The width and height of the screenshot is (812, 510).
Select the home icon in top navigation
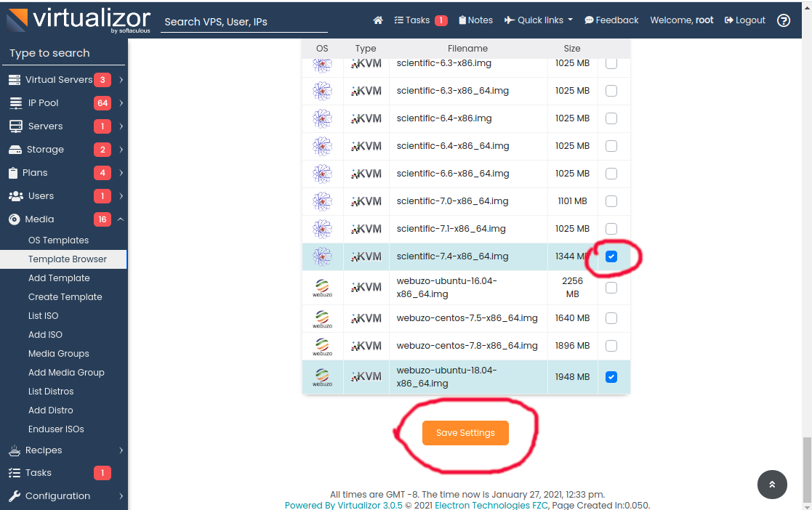coord(377,20)
